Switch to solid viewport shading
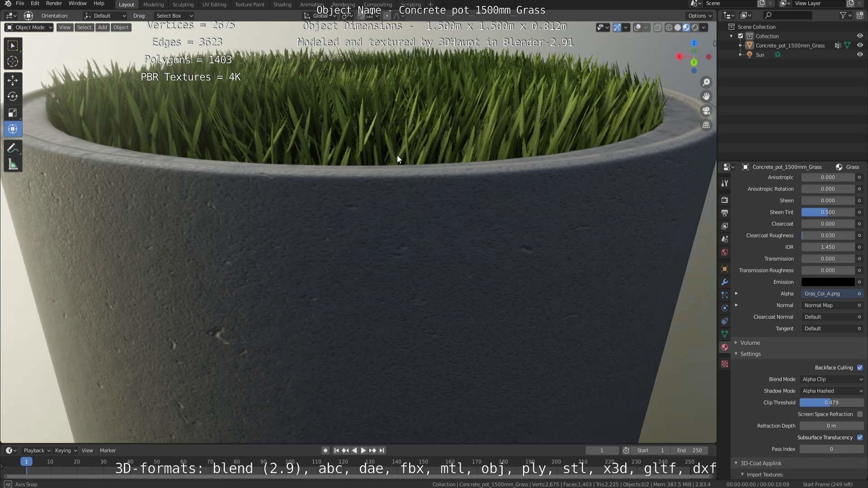This screenshot has width=868, height=488. 677,28
